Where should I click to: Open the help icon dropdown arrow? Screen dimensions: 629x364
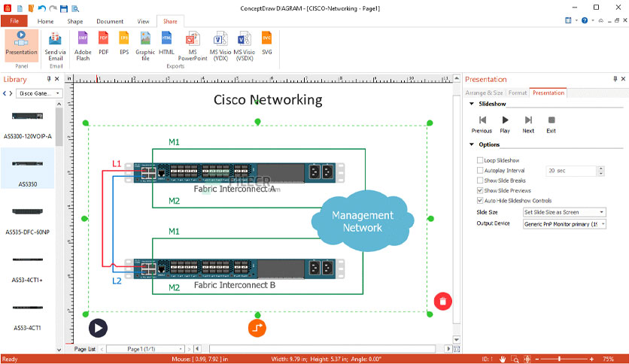tap(592, 20)
